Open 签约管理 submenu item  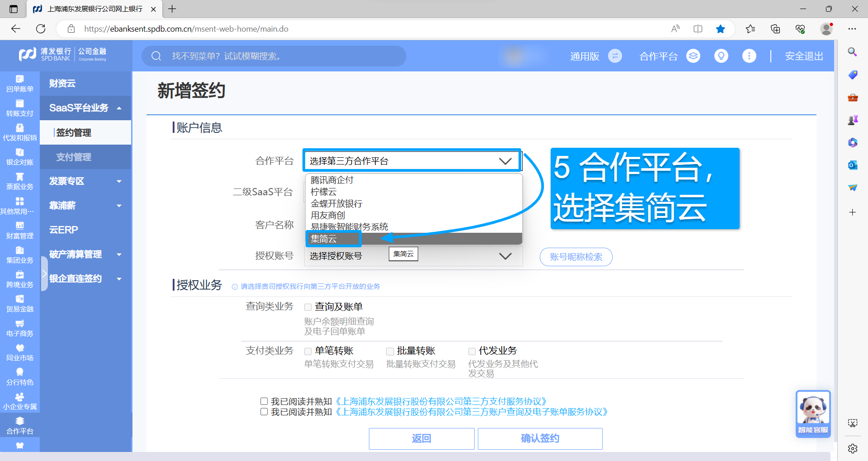tap(85, 132)
